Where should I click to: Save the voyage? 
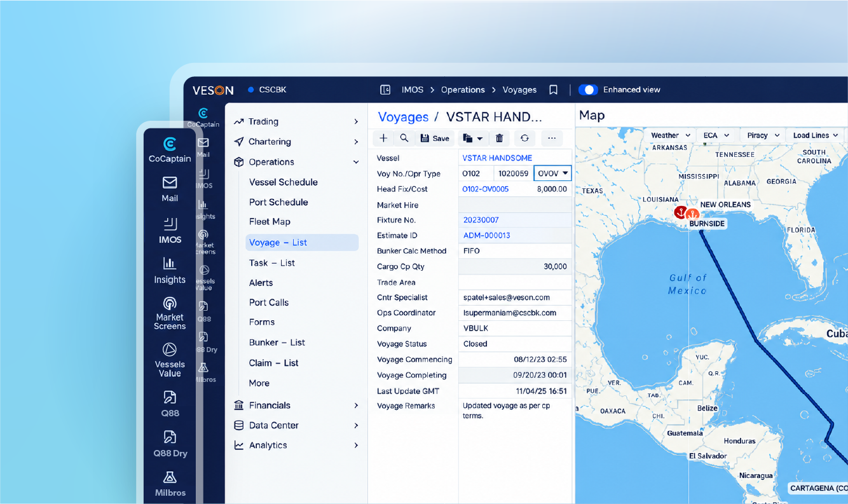(x=435, y=138)
